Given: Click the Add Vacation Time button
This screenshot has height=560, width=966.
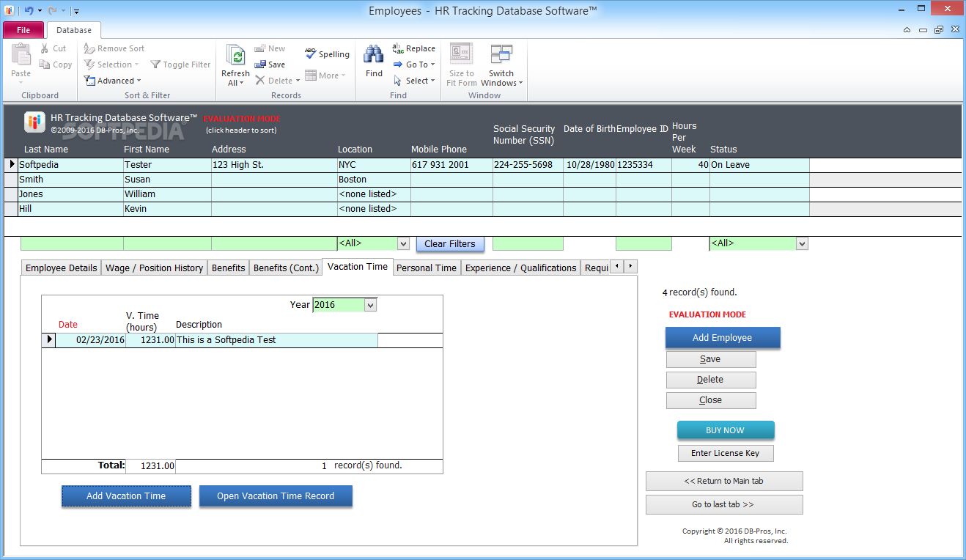Looking at the screenshot, I should [126, 496].
